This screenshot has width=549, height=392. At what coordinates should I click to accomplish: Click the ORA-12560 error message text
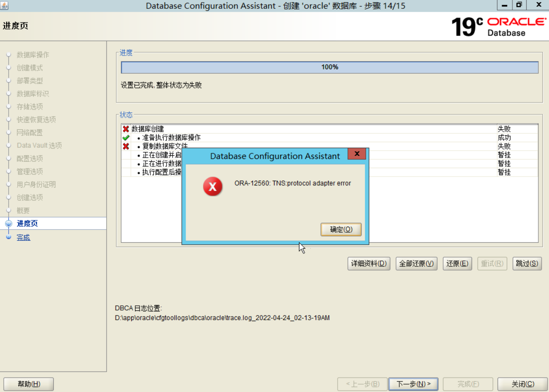click(x=293, y=183)
